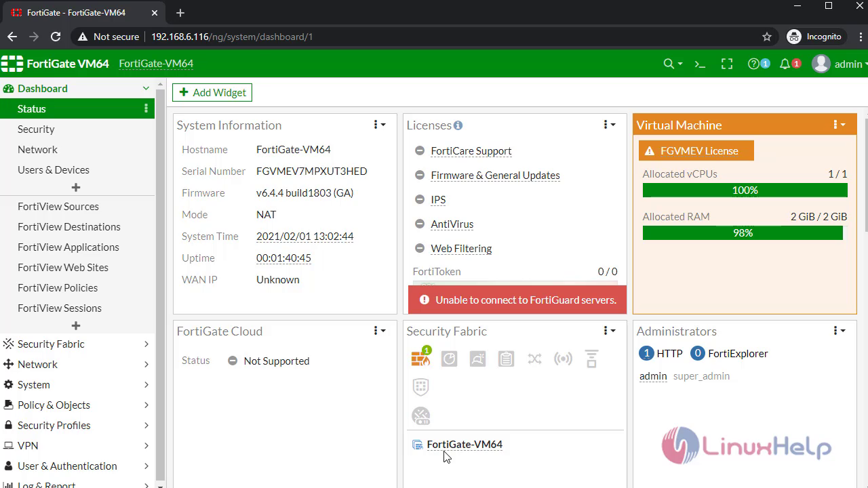
Task: Open Virtual Machine widget options menu
Action: pos(839,125)
